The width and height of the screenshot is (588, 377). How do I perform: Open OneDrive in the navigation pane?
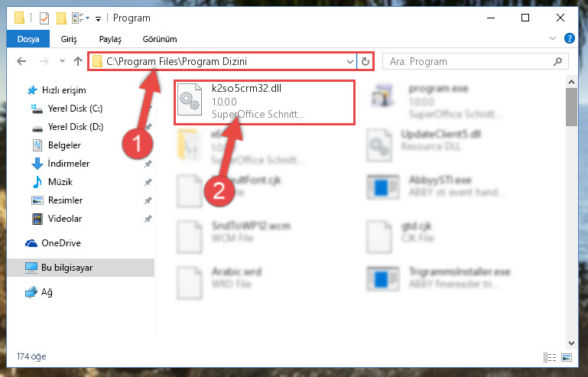coord(61,243)
